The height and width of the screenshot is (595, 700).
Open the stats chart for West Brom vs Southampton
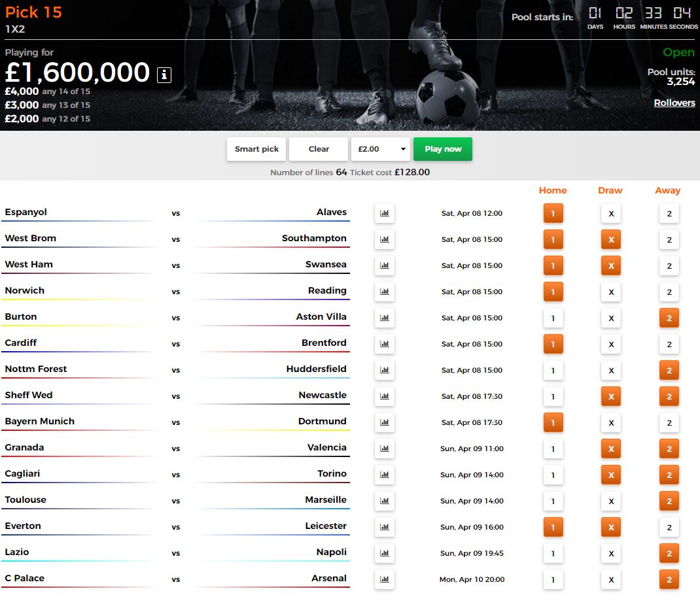(x=385, y=239)
